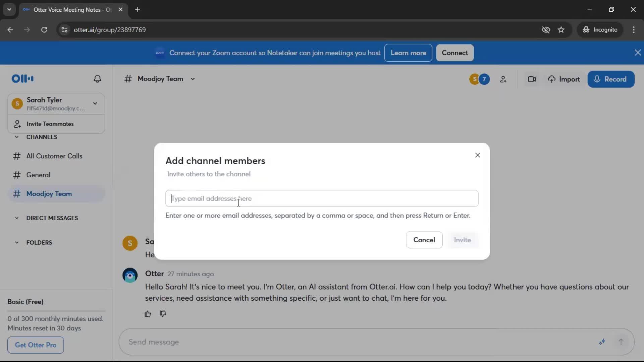
Task: Select the Otter Voice Meeting Notes tab
Action: tap(72, 10)
